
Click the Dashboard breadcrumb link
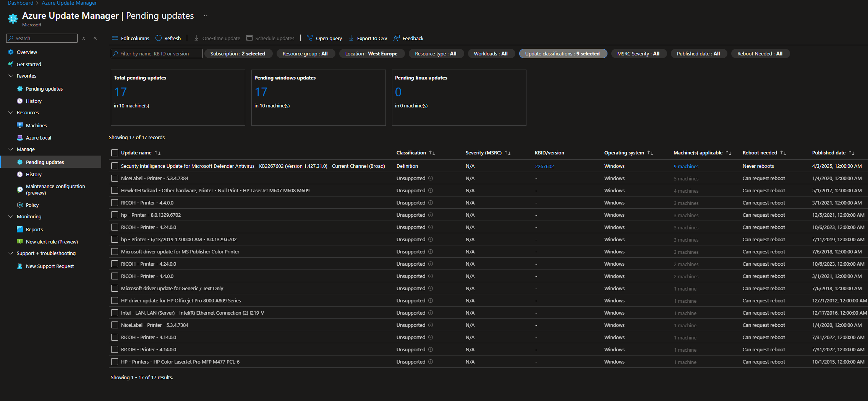20,3
